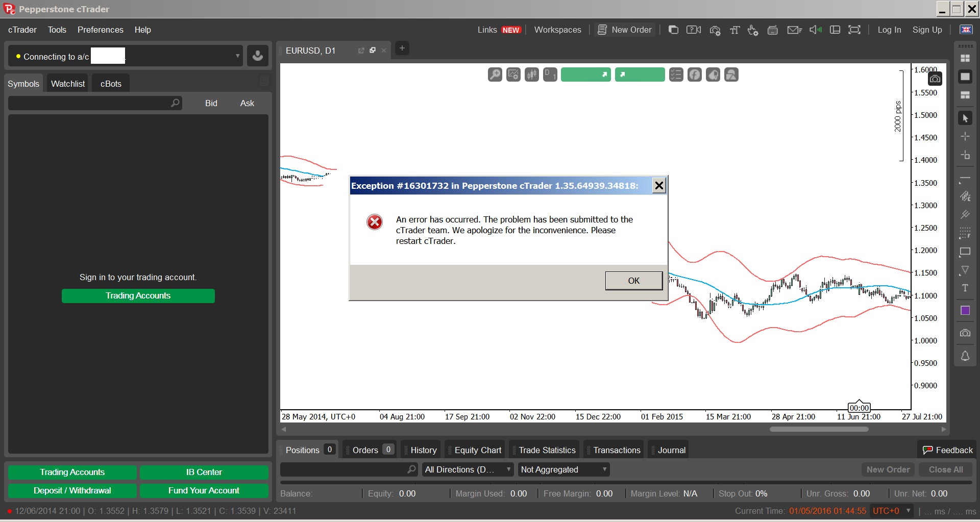Viewport: 980px width, 522px height.
Task: Select the single chart layout icon
Action: click(965, 77)
